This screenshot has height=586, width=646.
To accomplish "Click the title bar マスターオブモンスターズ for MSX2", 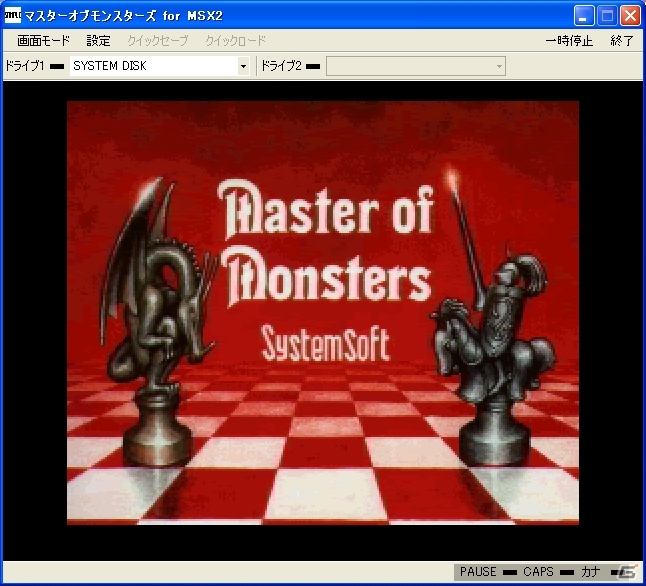I will [x=124, y=16].
